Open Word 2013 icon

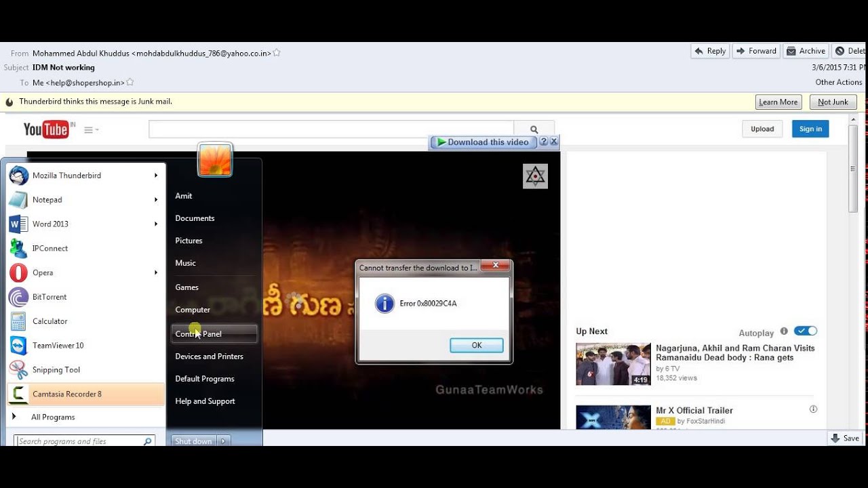[x=18, y=224]
